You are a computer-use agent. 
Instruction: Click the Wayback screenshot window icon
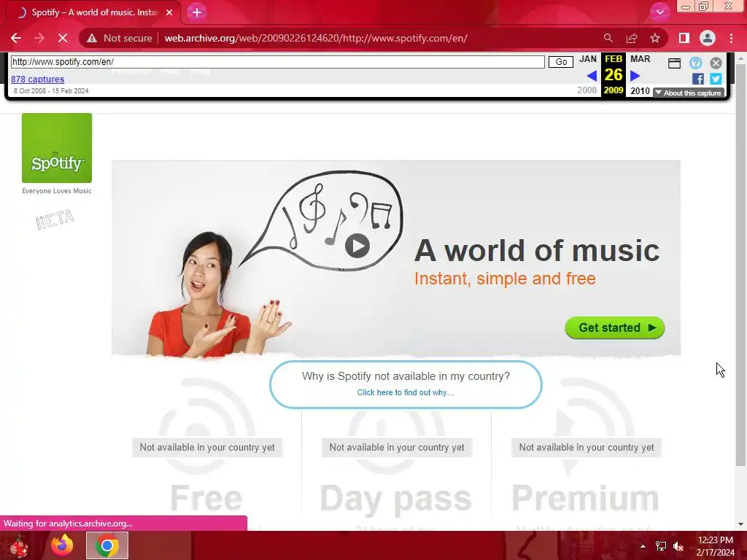click(x=674, y=63)
